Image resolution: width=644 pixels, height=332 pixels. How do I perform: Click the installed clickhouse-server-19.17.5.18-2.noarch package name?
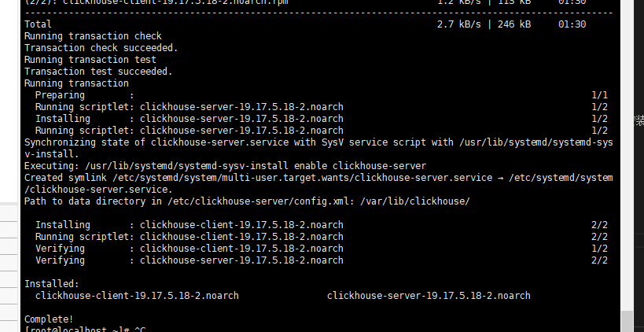[x=429, y=296]
